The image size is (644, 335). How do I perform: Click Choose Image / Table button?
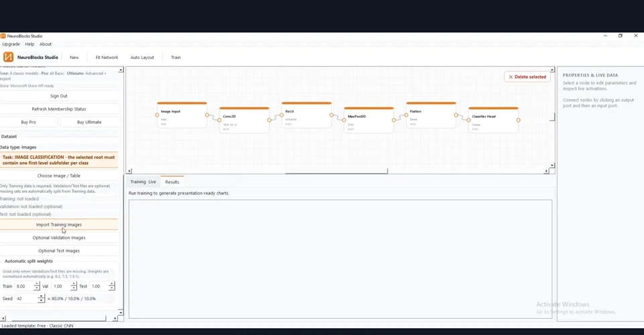coord(59,176)
